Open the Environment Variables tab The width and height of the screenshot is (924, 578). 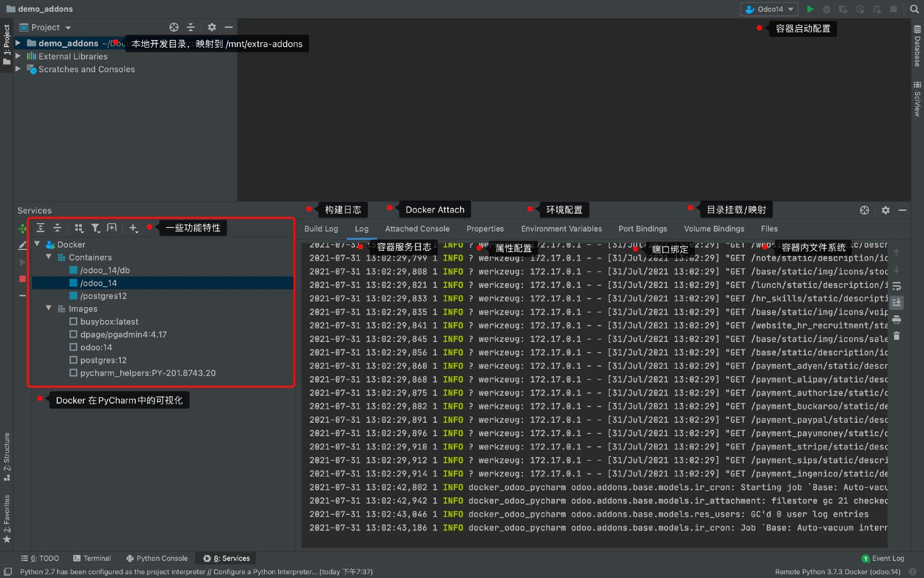coord(561,229)
